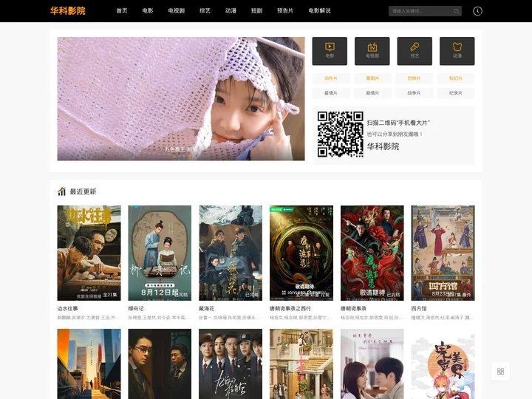Open the 藏海花 poster

coord(231,253)
